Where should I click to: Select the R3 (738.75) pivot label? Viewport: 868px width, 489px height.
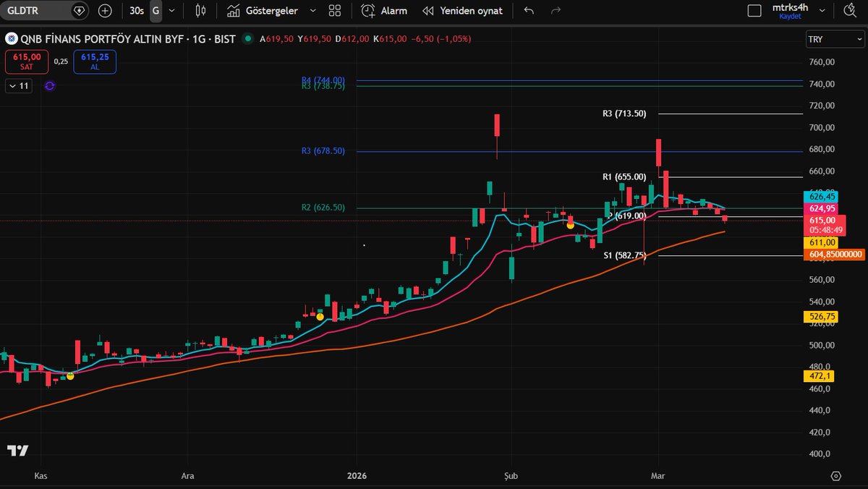tap(323, 86)
